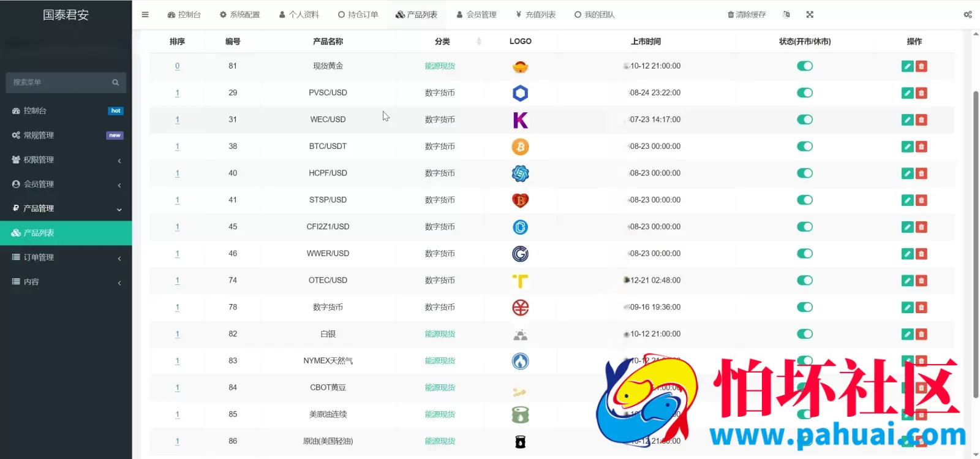
Task: Click the hamburger menu collapse icon
Action: (x=145, y=15)
